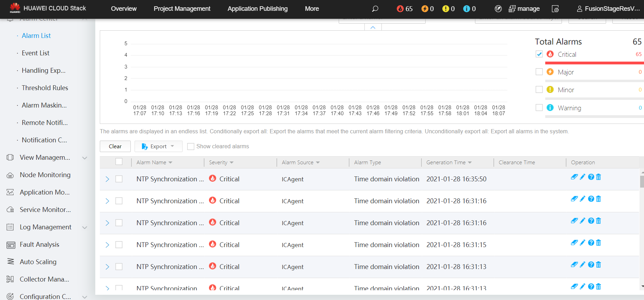Viewport: 644px width, 300px height.
Task: Click the alarm table vertical scrollbar thumb
Action: pyautogui.click(x=642, y=182)
